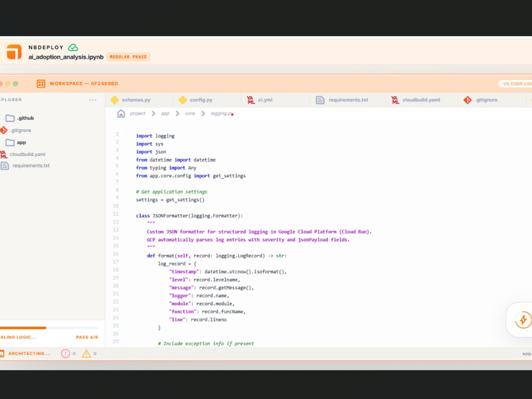This screenshot has height=399, width=532.
Task: Click the Python icon on schemas.py tab
Action: click(115, 100)
